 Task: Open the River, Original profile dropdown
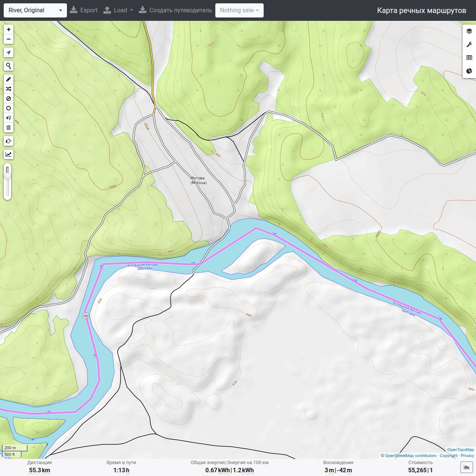point(35,10)
